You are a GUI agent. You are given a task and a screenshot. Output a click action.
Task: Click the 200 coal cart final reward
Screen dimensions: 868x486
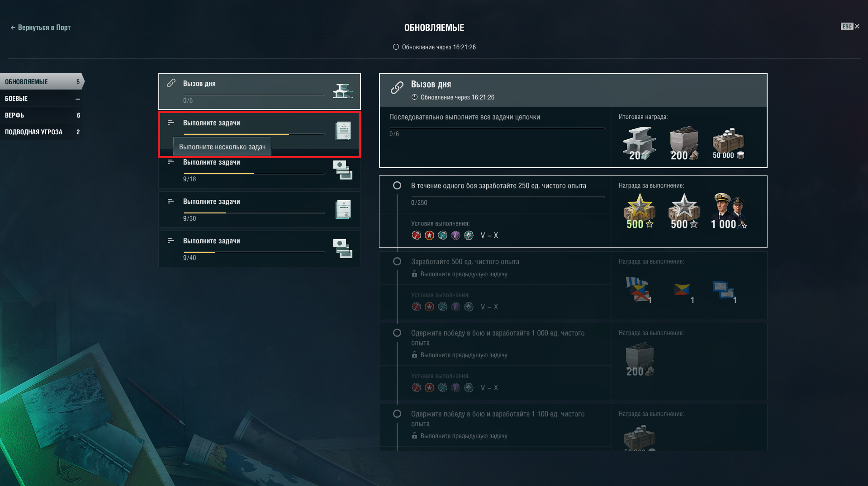pyautogui.click(x=684, y=143)
